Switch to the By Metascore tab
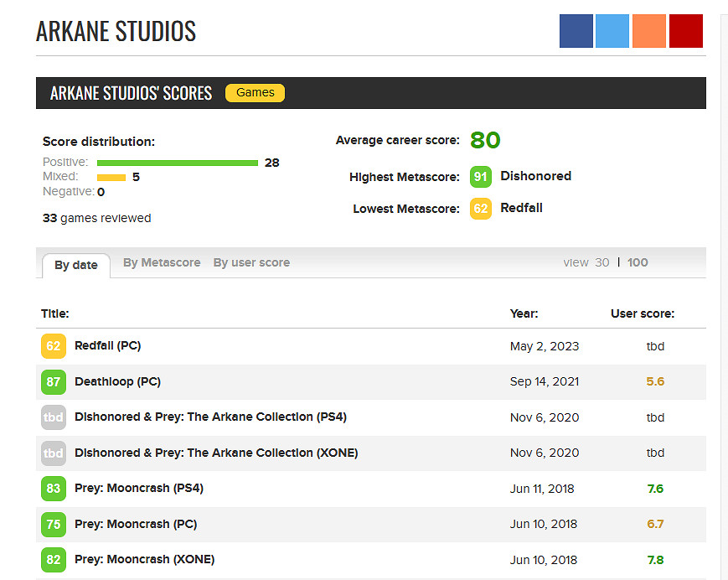The width and height of the screenshot is (728, 580). 162,262
